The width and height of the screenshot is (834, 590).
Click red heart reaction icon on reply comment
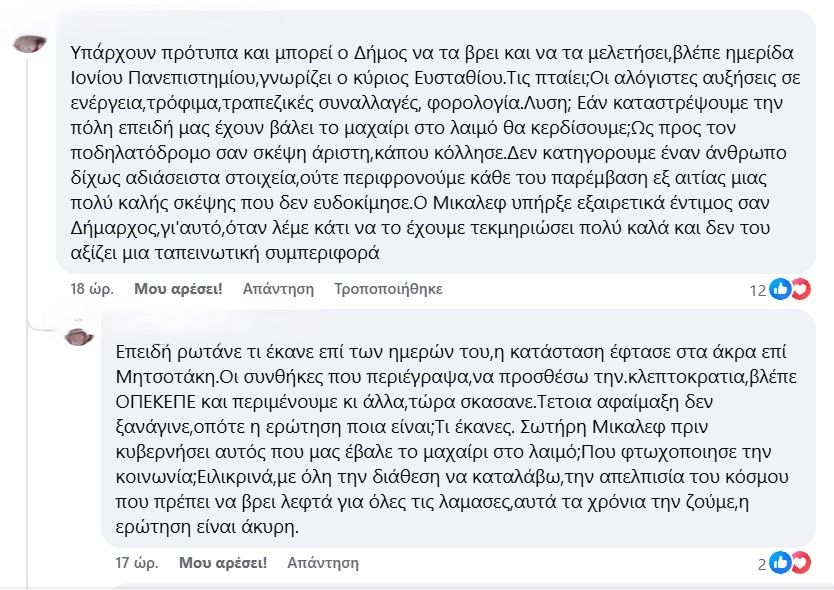pyautogui.click(x=800, y=563)
